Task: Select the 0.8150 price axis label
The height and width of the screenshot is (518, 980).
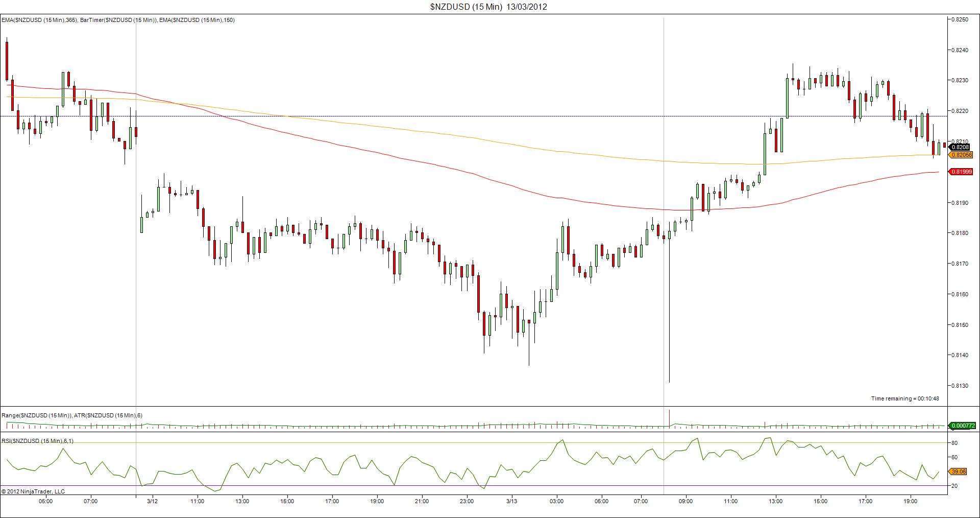Action: coord(960,324)
